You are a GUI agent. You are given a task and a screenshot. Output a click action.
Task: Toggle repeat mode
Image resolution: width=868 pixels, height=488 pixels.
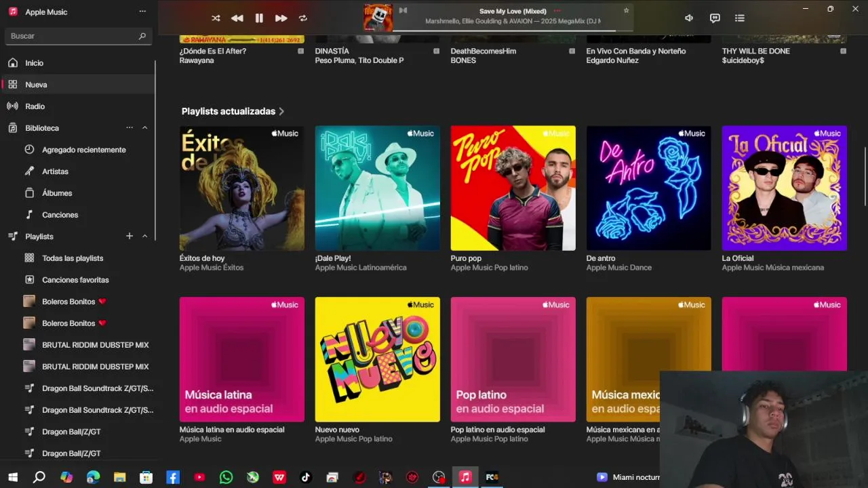tap(303, 18)
